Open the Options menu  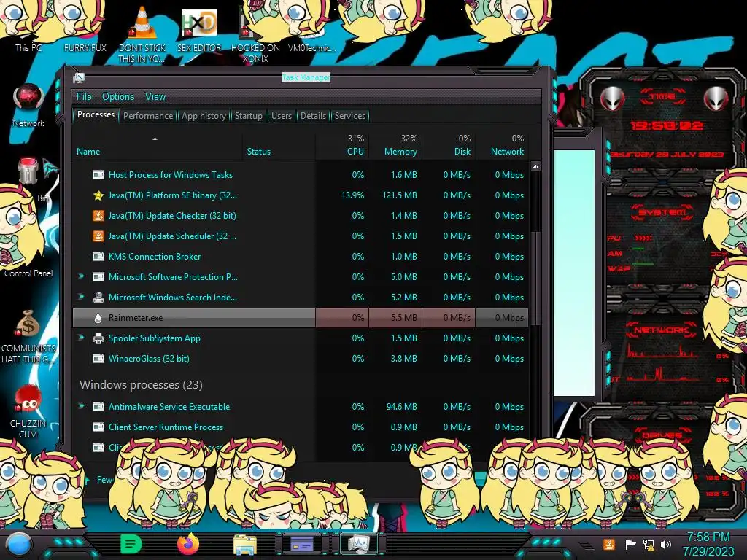pyautogui.click(x=118, y=97)
